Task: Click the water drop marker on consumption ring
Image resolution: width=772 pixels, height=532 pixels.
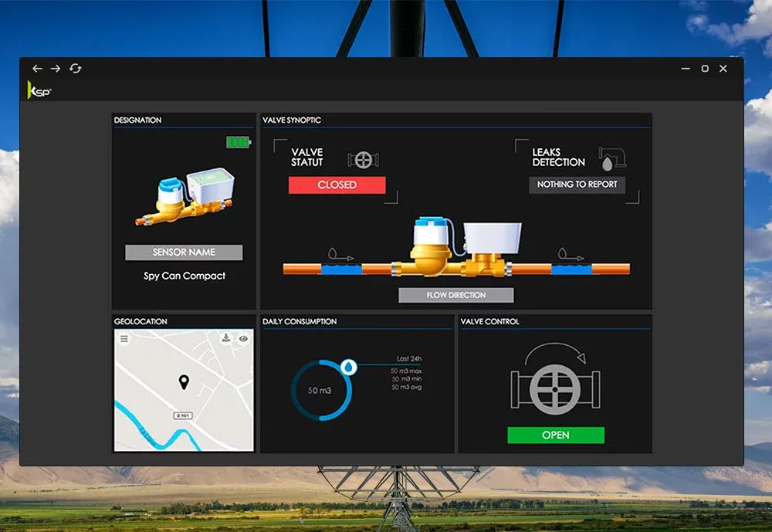Action: pos(349,368)
